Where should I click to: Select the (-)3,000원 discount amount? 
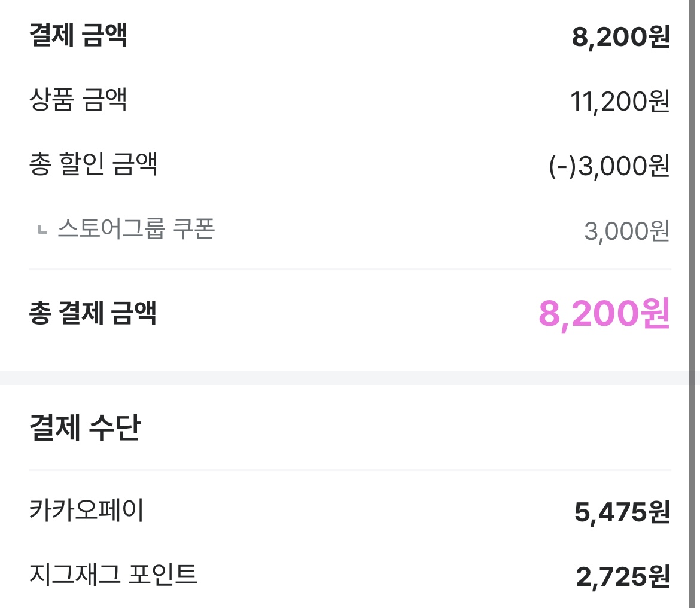(609, 166)
